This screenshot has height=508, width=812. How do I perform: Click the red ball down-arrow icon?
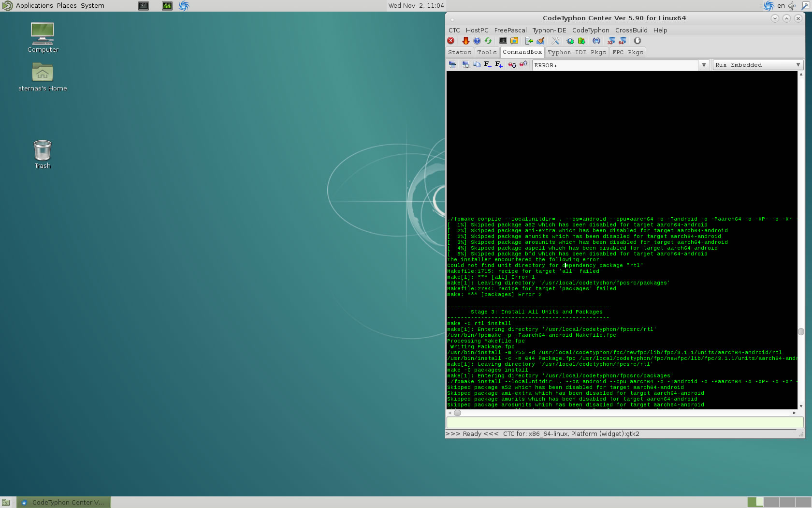tap(512, 64)
